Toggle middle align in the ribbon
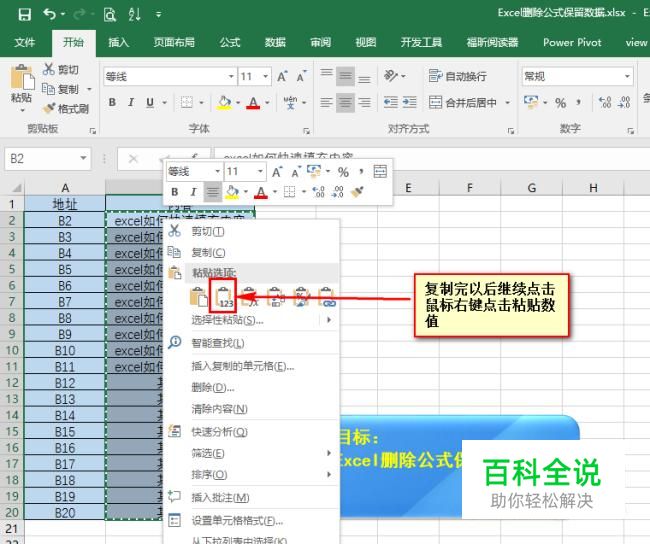This screenshot has height=544, width=650. pos(345,76)
